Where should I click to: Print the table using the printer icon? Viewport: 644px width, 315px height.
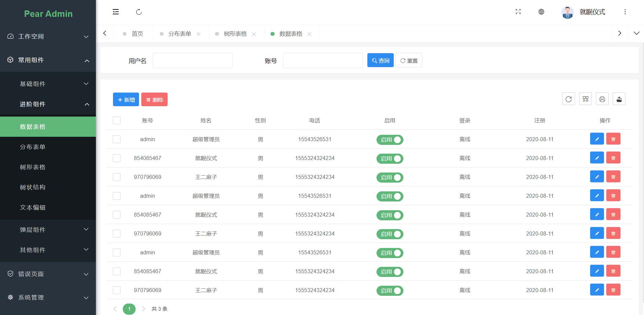point(602,99)
